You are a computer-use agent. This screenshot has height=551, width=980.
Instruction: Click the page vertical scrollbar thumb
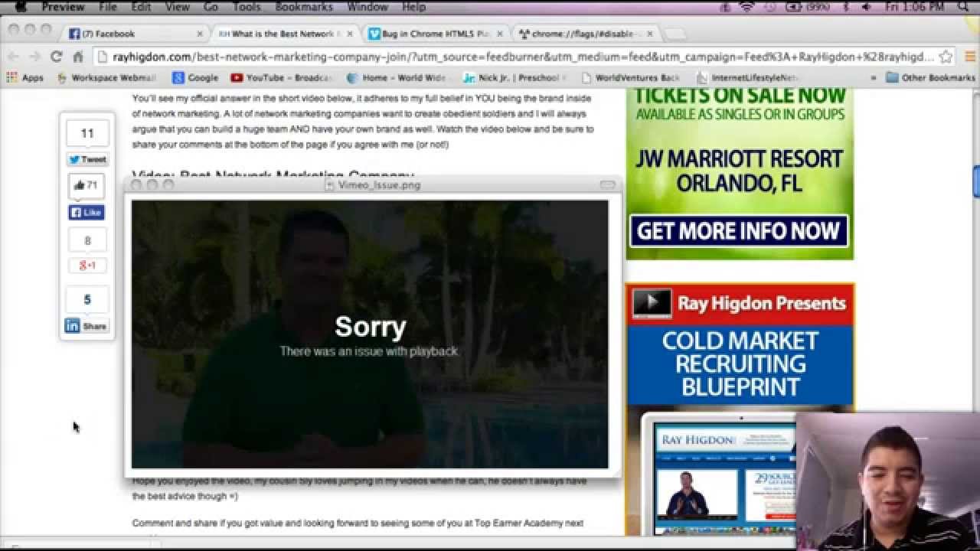pyautogui.click(x=976, y=181)
